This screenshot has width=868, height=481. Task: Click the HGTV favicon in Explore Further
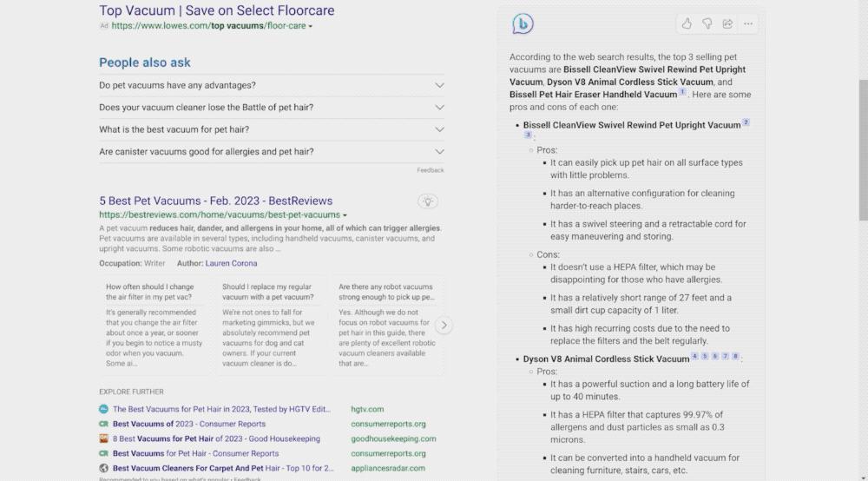[x=103, y=409]
